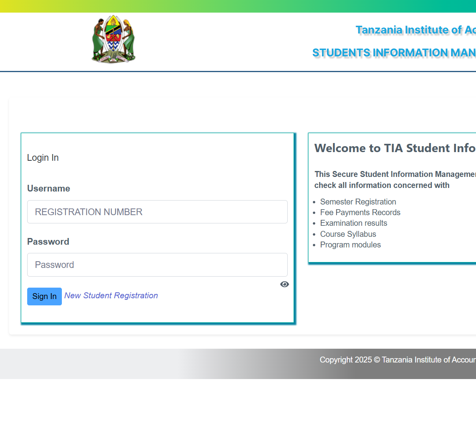The image size is (476, 448).
Task: Click the Tanzania coat of arms logo
Action: click(x=113, y=39)
